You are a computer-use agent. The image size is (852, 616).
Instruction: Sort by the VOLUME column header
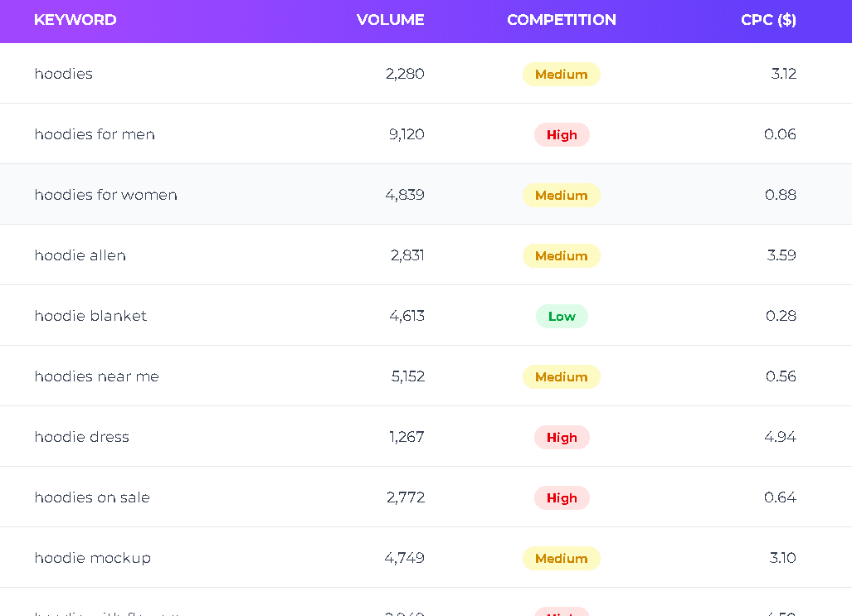pos(390,20)
